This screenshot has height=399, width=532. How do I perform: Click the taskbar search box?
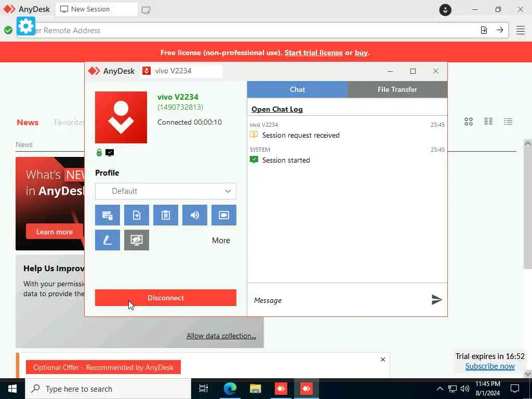pyautogui.click(x=108, y=389)
